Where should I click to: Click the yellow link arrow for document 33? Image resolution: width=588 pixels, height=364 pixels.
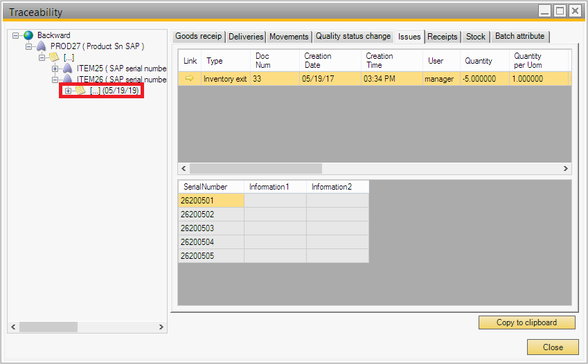189,79
